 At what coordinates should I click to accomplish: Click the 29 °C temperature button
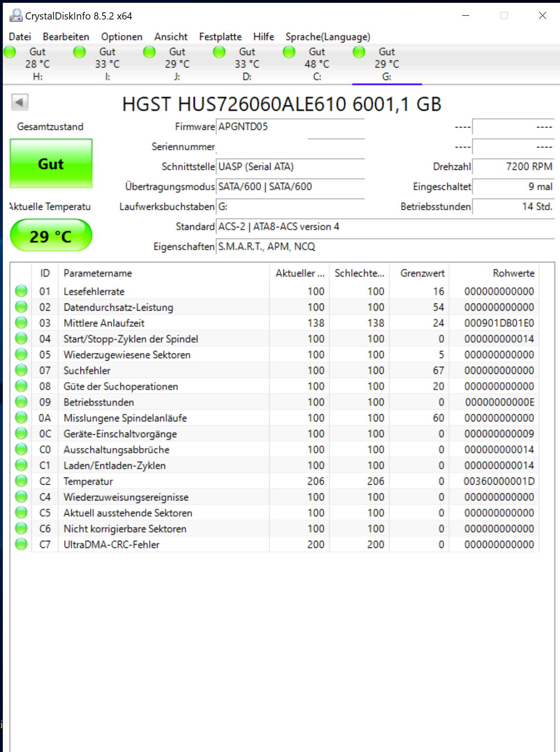51,235
